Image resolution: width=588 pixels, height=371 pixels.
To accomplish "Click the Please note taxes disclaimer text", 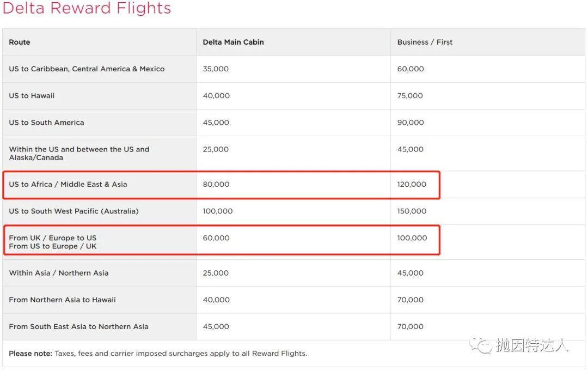I will tap(158, 354).
